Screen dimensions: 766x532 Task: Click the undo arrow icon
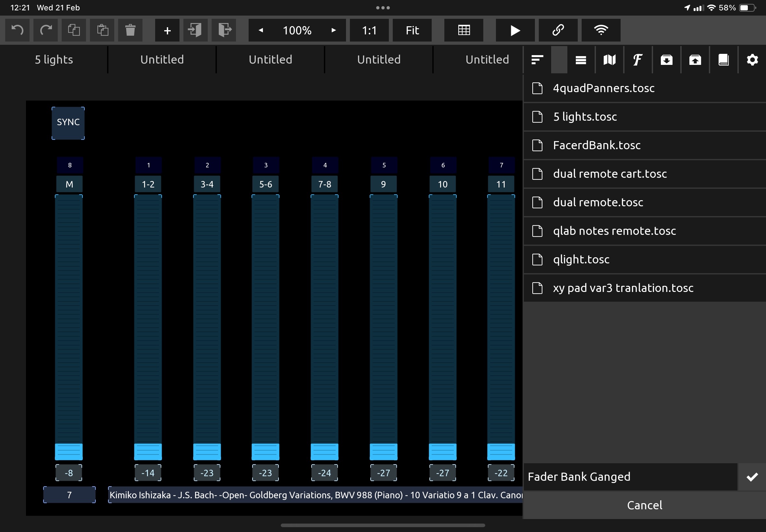[x=17, y=30]
